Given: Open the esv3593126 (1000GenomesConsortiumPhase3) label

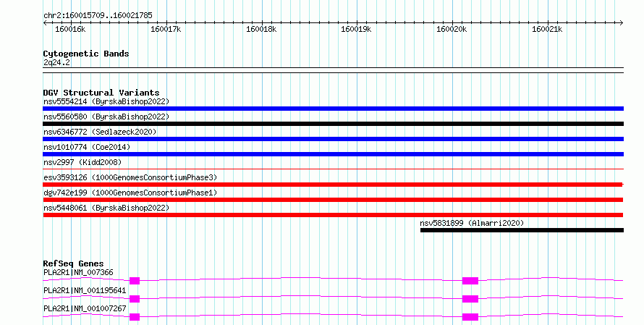Looking at the screenshot, I should click(x=130, y=177).
